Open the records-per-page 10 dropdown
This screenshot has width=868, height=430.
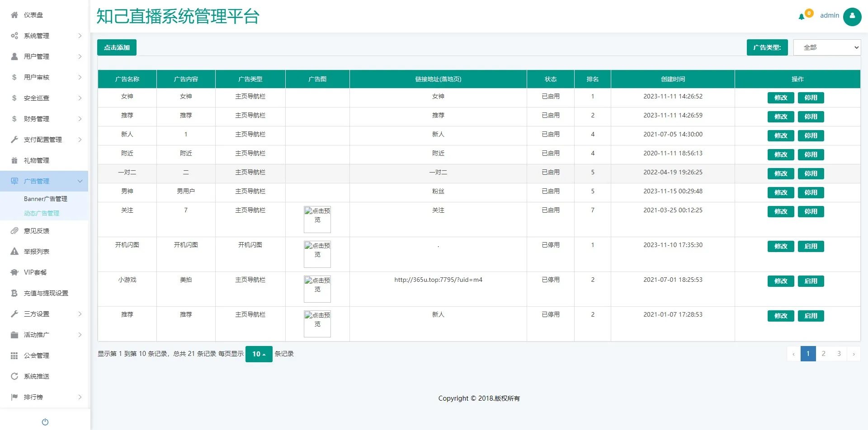[259, 354]
